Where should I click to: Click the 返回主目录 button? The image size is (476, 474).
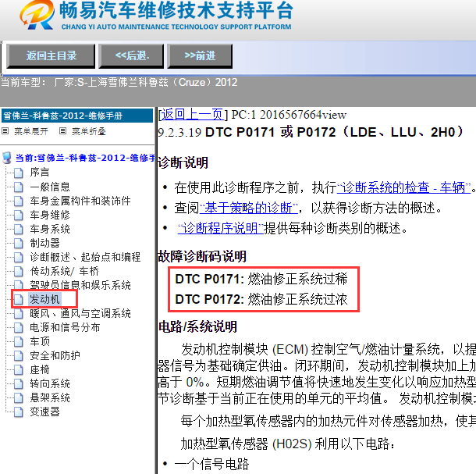pyautogui.click(x=51, y=56)
